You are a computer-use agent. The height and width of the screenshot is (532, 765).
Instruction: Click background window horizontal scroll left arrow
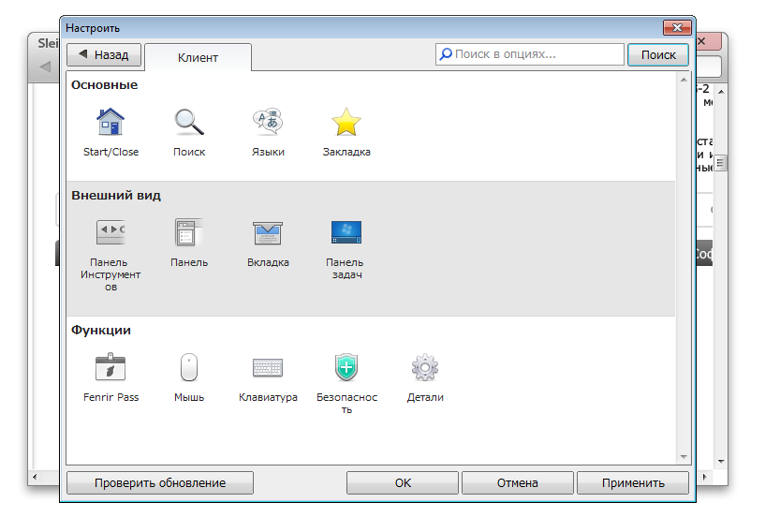35,477
